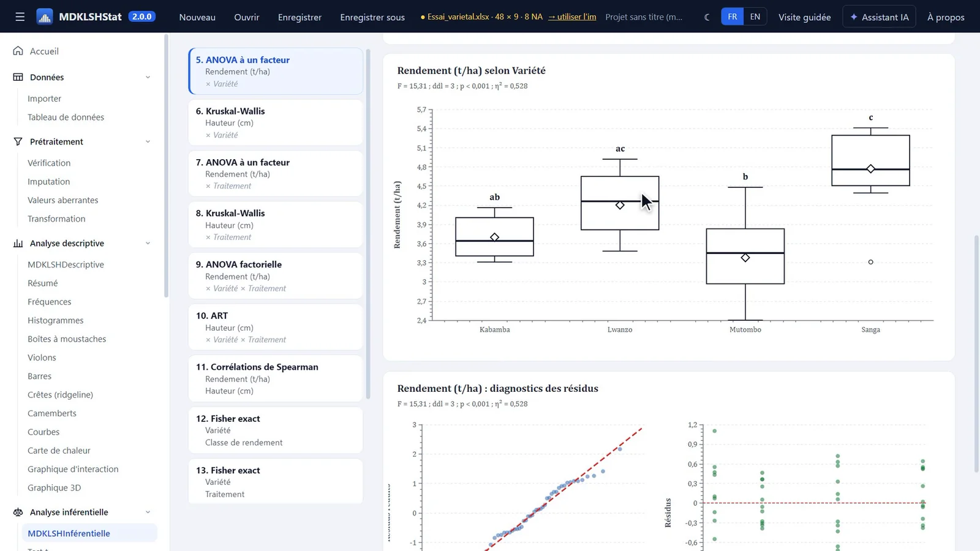Start the Visite guidée
The height and width of the screenshot is (551, 980).
[804, 17]
